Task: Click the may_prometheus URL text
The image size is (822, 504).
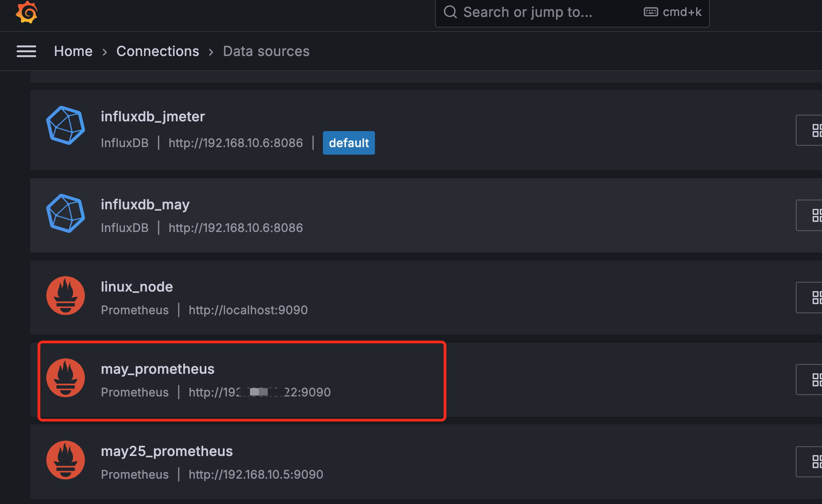Action: tap(260, 392)
